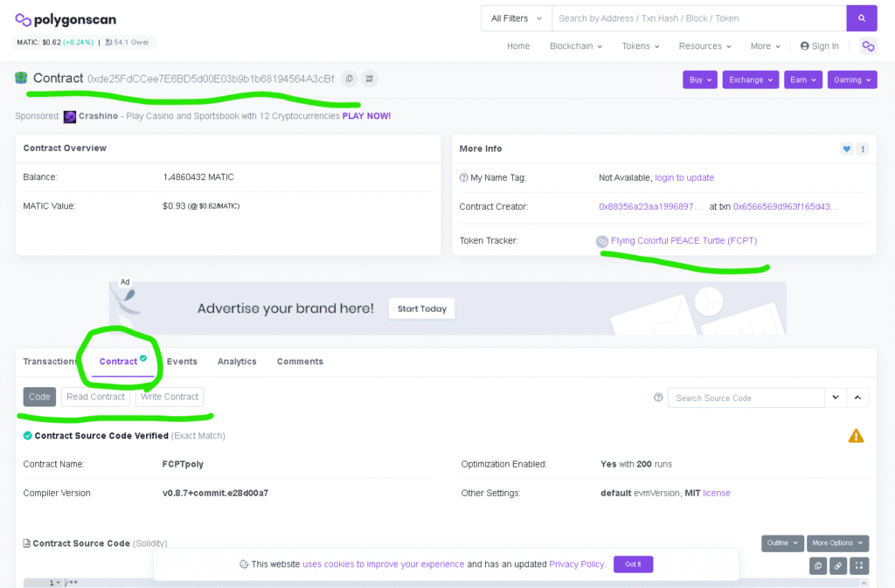895x588 pixels.
Task: Click the Read Contract button
Action: (96, 397)
